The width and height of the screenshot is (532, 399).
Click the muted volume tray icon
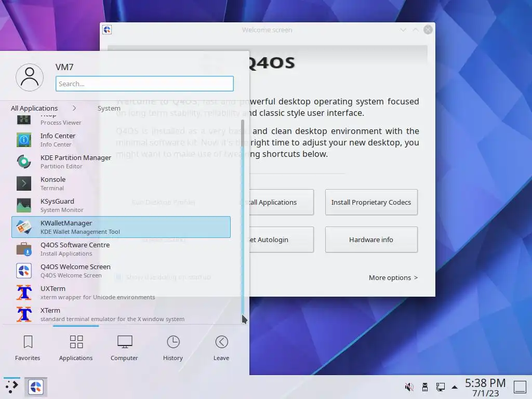pyautogui.click(x=409, y=387)
